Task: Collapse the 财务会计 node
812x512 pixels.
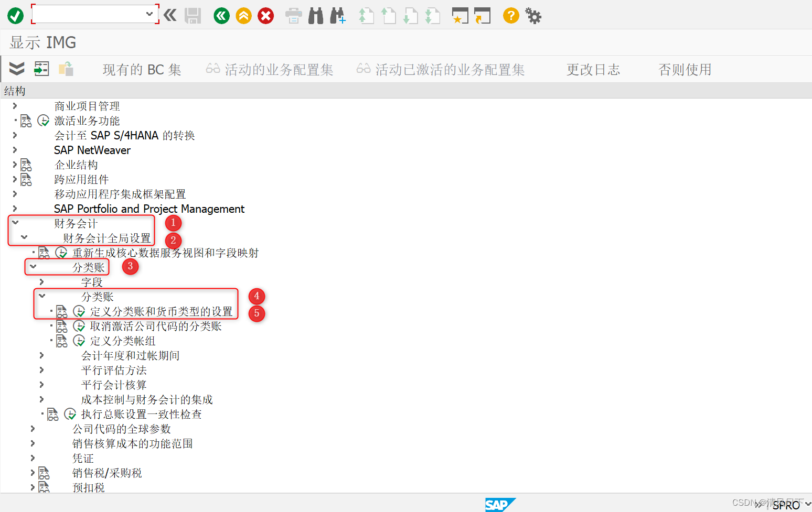Action: pos(15,223)
